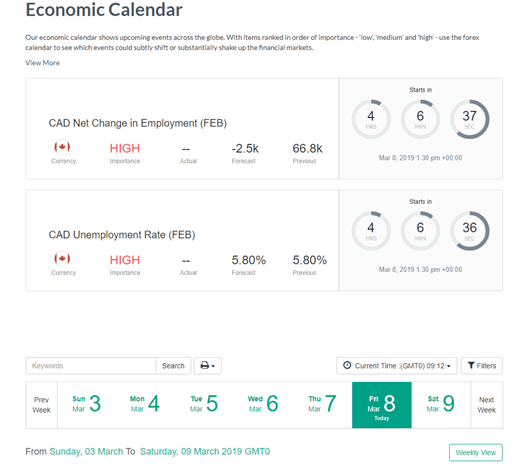Image resolution: width=516 pixels, height=464 pixels.
Task: Go to the Prev Week
Action: (41, 405)
